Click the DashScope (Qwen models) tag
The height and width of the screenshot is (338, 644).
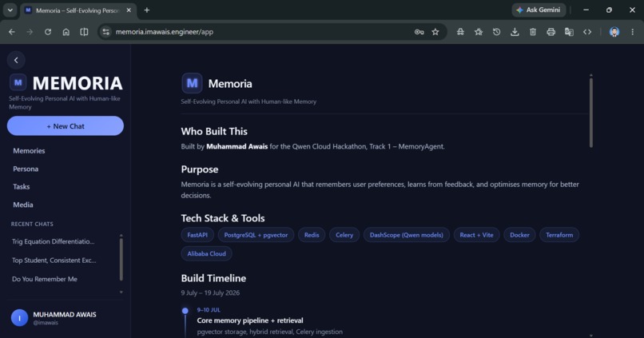406,235
